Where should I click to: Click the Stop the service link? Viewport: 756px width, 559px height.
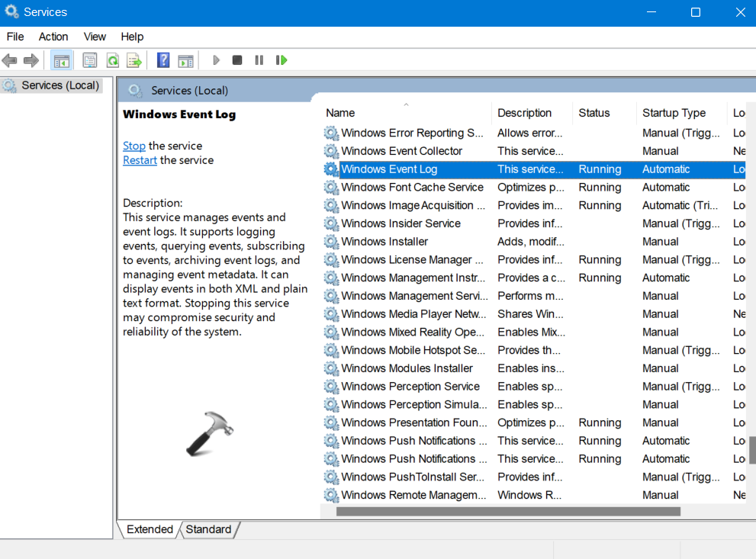134,146
